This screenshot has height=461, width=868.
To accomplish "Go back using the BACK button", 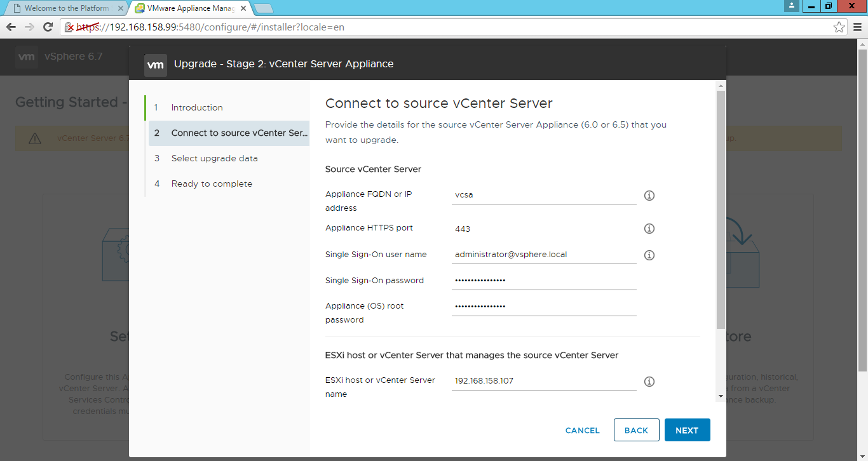I will [x=636, y=430].
